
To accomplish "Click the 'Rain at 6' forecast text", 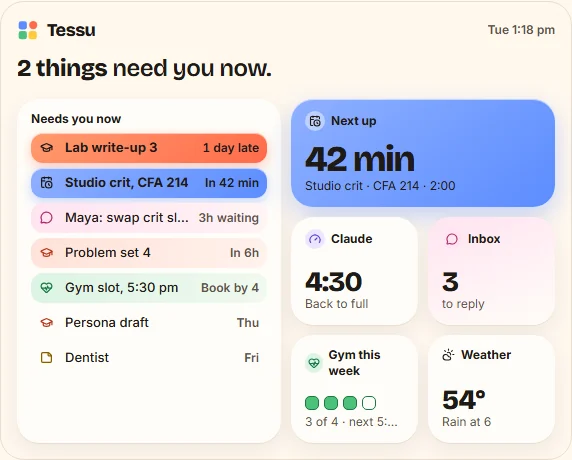I will pos(467,422).
